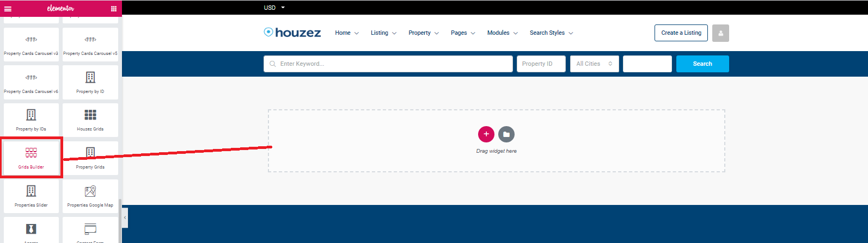
Task: Open the USD currency dropdown
Action: click(x=274, y=8)
